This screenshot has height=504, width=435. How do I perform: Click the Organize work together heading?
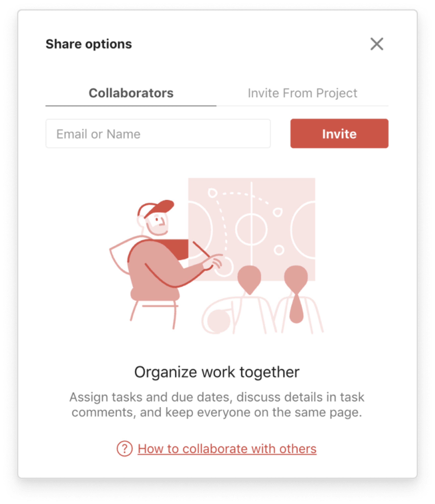click(x=217, y=372)
